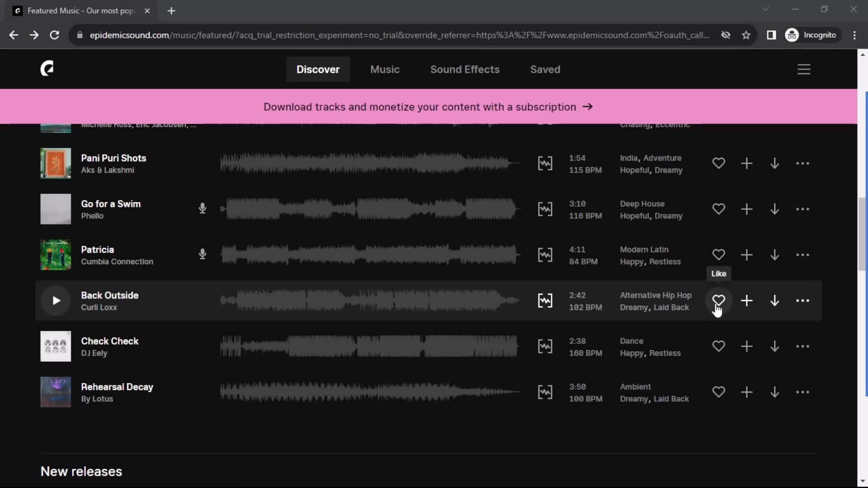The image size is (868, 488).
Task: Click the browser address bar
Action: tap(399, 35)
